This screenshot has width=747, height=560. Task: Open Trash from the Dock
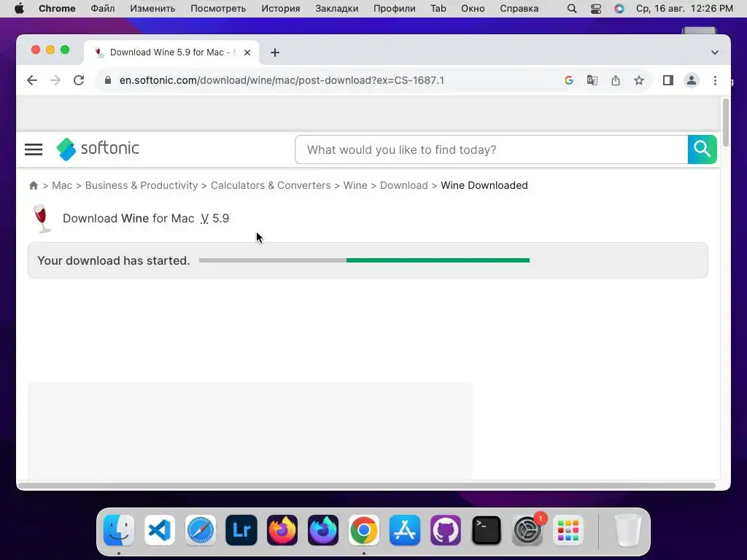click(628, 529)
